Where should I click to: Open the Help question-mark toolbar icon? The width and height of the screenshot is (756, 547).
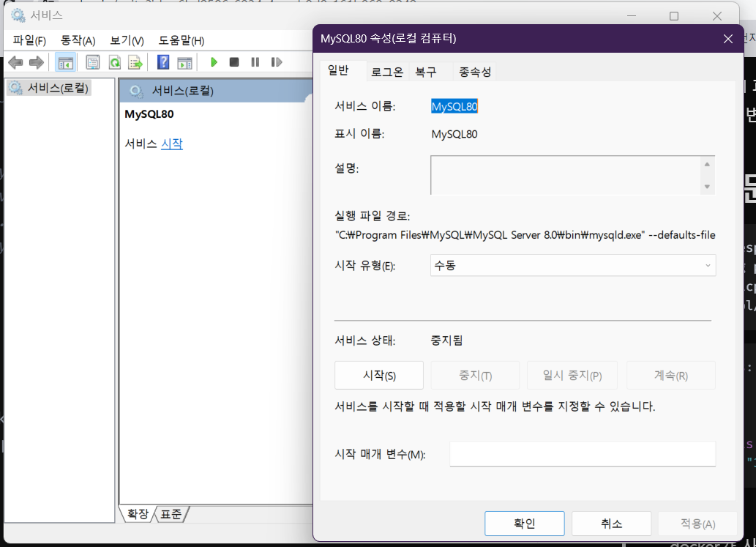click(163, 62)
